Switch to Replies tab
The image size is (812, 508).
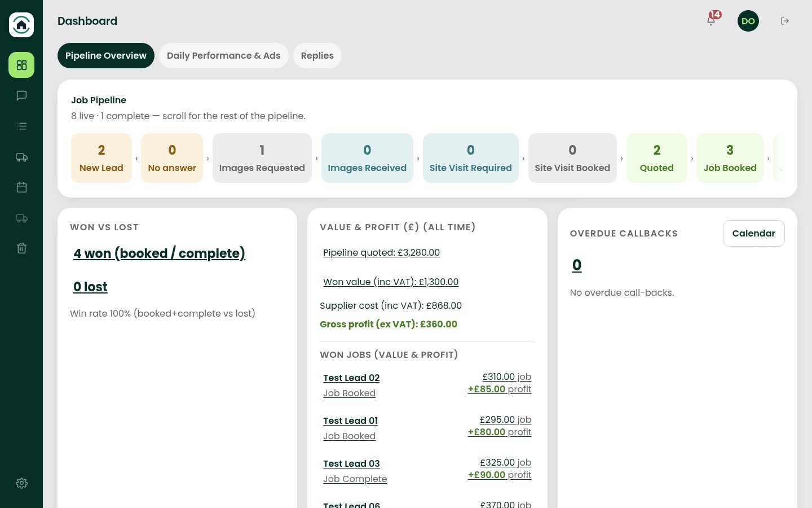(x=317, y=55)
